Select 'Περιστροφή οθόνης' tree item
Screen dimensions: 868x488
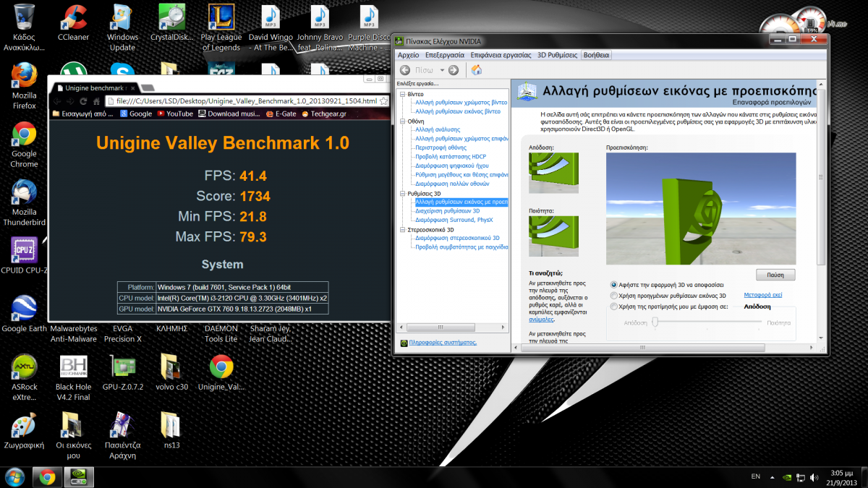(x=441, y=147)
